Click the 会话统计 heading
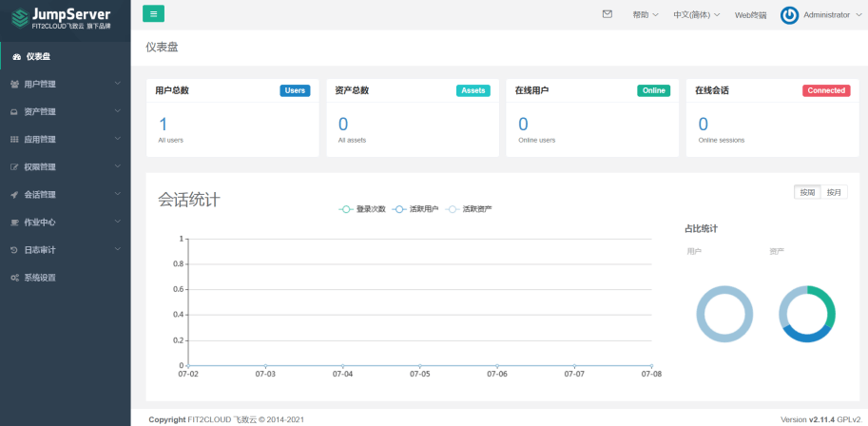The width and height of the screenshot is (868, 426). point(189,200)
